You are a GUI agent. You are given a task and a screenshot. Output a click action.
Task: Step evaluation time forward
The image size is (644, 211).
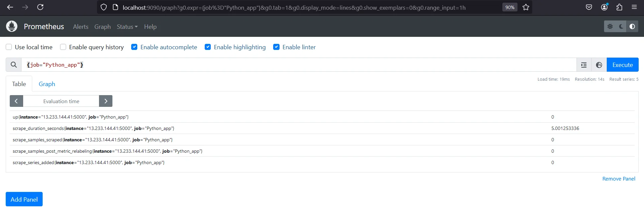106,101
